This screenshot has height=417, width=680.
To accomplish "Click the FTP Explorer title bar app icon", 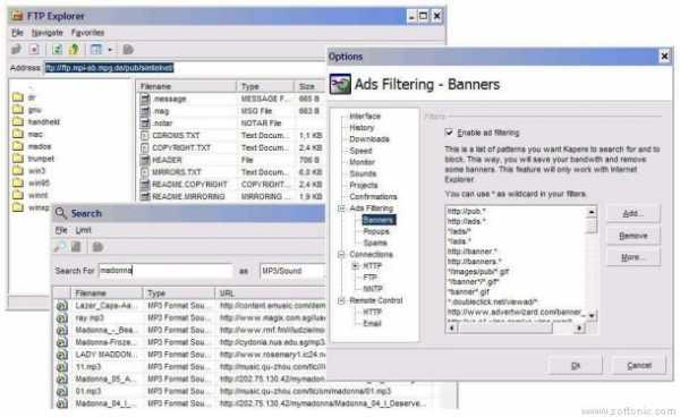I will tap(17, 16).
